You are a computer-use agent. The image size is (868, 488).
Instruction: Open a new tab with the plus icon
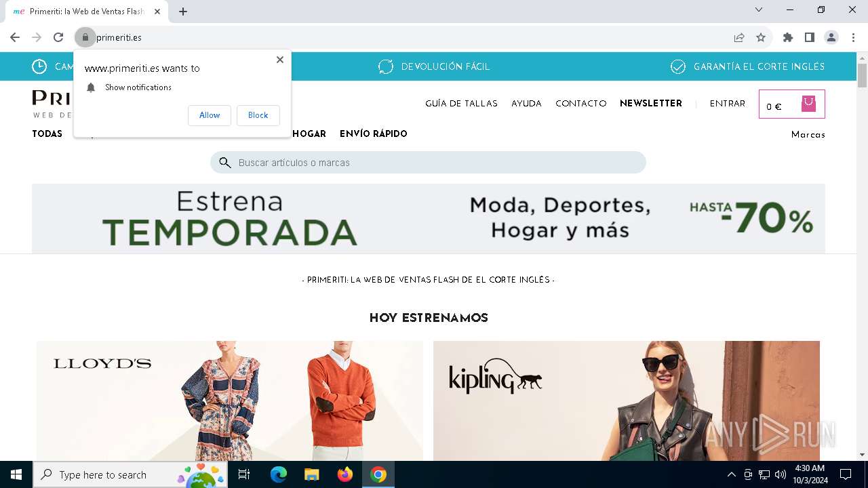[183, 12]
